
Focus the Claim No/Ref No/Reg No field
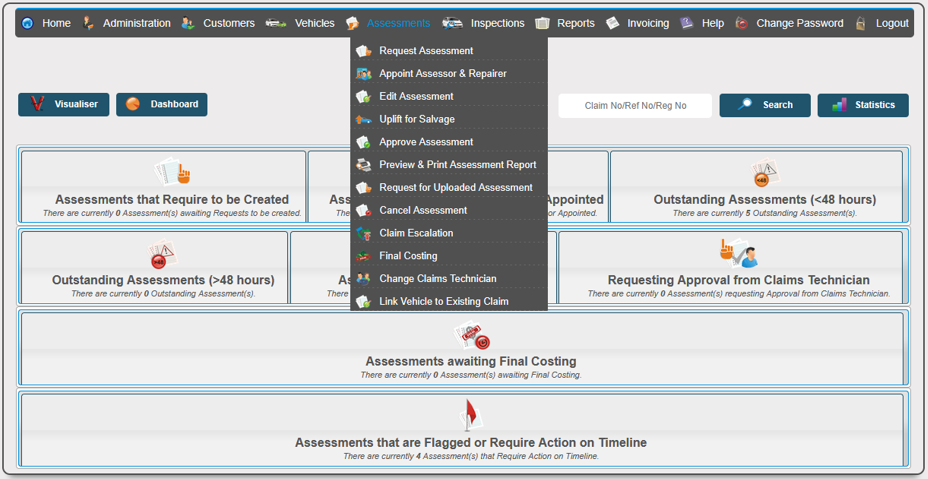coord(635,105)
